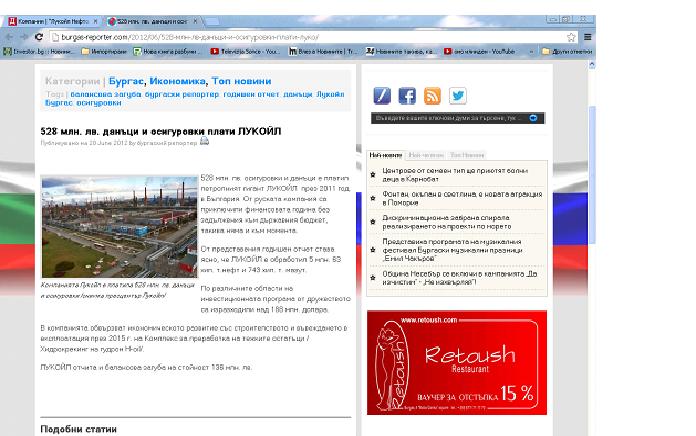Screen dimensions: 696x436
Task: Follow the 'годишен отчет' tag
Action: (x=251, y=94)
